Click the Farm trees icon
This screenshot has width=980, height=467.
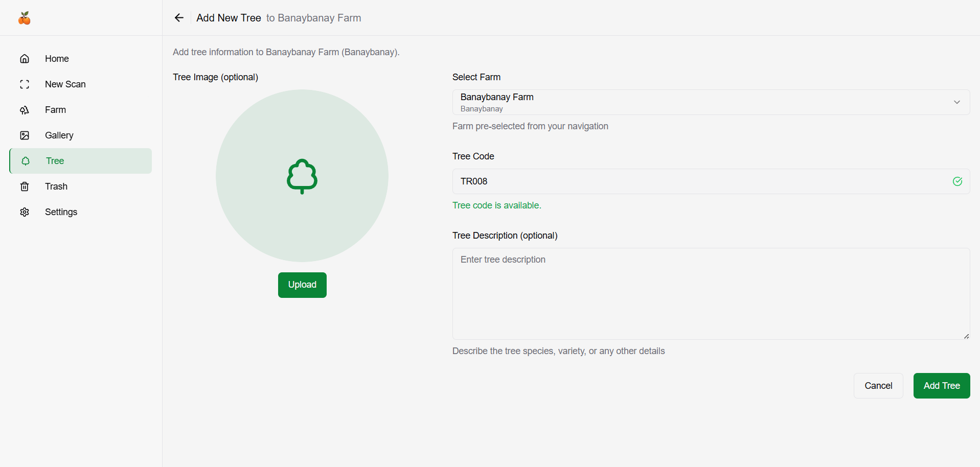(25, 110)
